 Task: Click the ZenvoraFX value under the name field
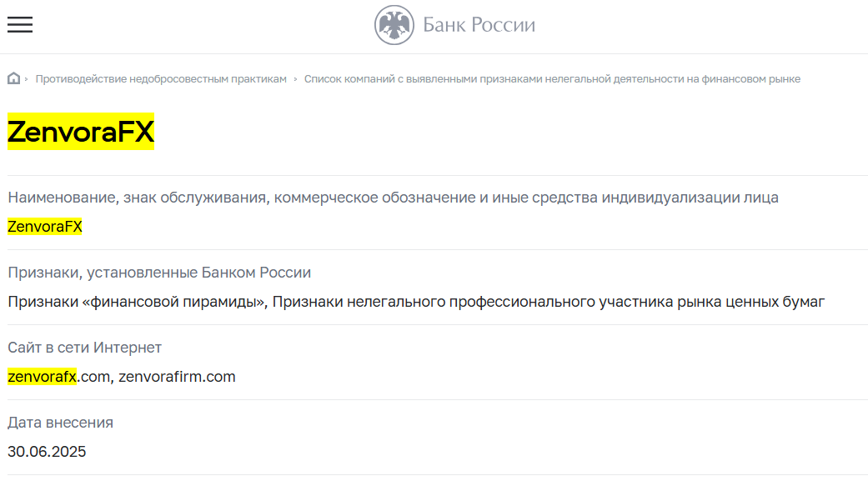45,227
